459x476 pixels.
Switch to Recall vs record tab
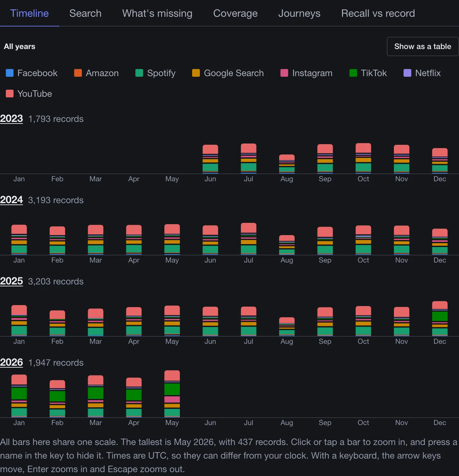point(378,13)
